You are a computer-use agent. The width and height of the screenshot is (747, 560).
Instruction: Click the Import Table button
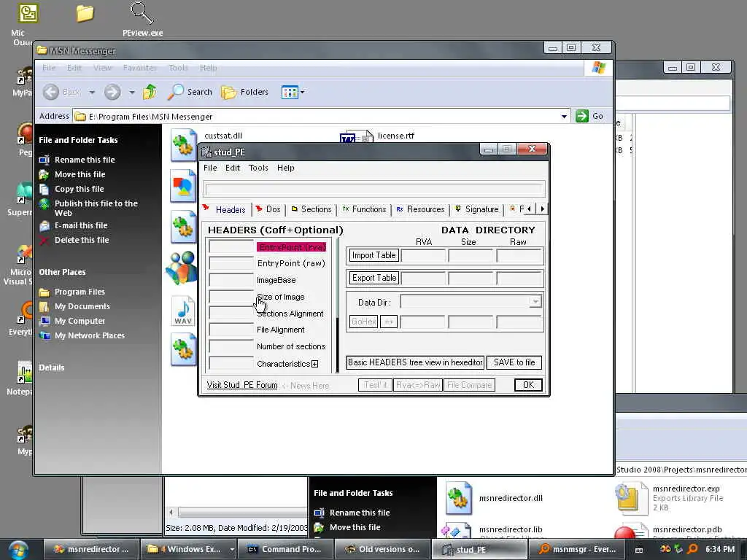tap(373, 255)
